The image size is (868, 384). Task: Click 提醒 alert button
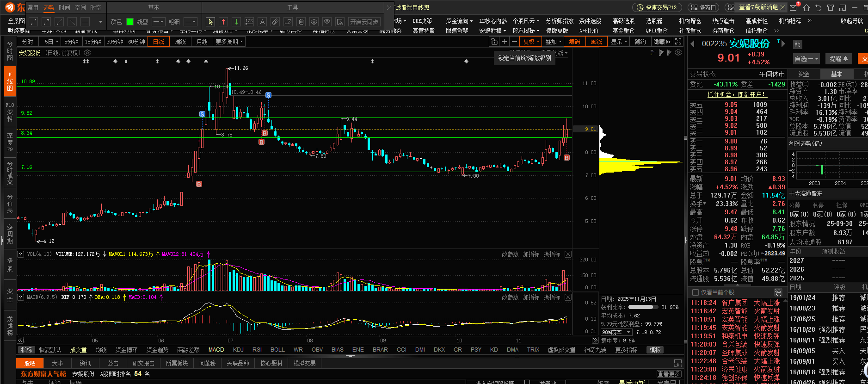(838, 59)
